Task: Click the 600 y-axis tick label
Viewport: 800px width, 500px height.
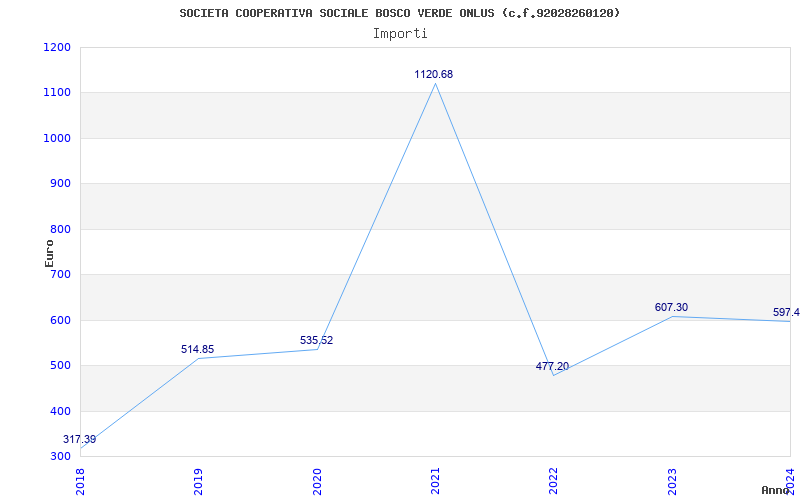Action: pyautogui.click(x=61, y=320)
